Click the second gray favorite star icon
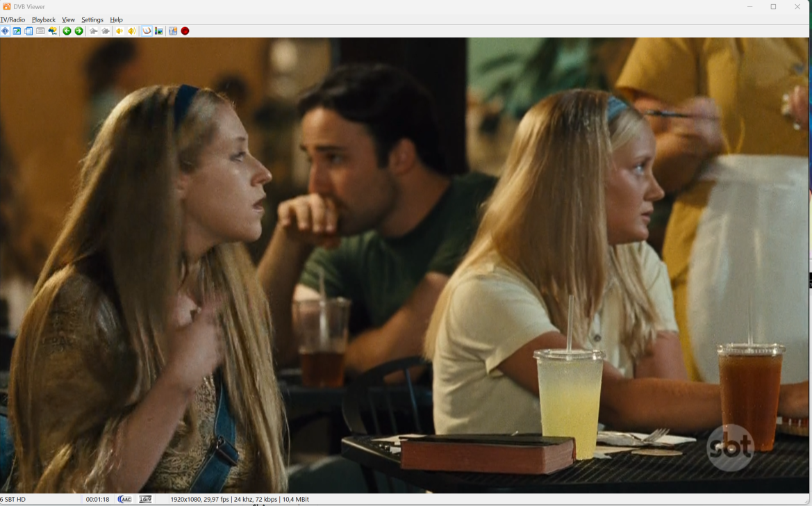Image resolution: width=812 pixels, height=506 pixels. [106, 31]
